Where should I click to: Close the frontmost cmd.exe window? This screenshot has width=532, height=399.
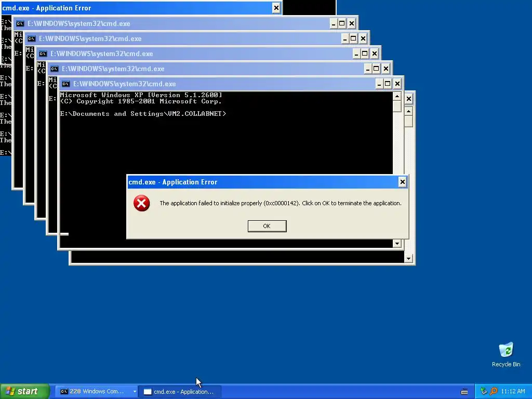pyautogui.click(x=397, y=84)
